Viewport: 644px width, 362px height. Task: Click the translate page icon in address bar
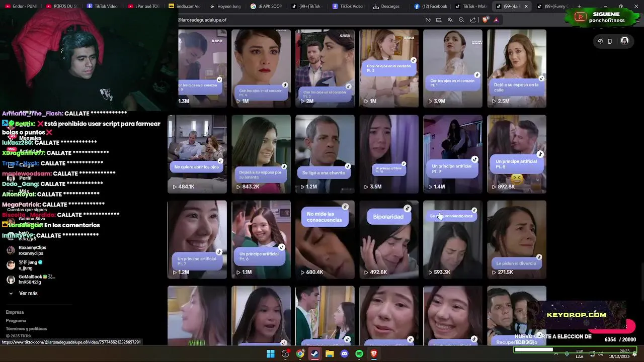tap(450, 20)
